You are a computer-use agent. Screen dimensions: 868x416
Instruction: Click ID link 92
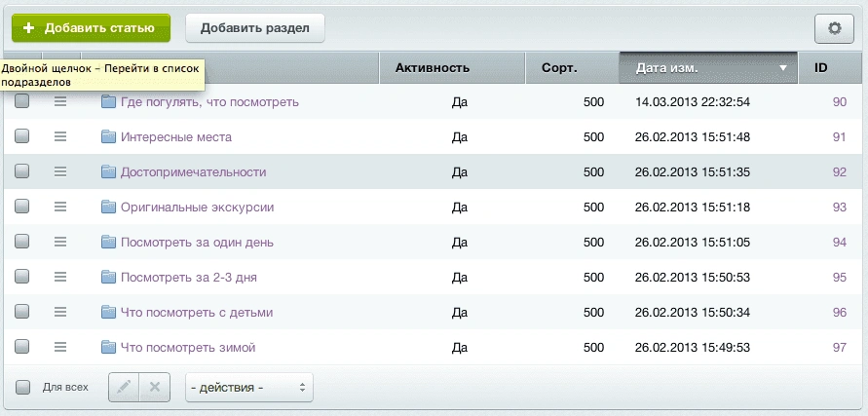point(839,172)
